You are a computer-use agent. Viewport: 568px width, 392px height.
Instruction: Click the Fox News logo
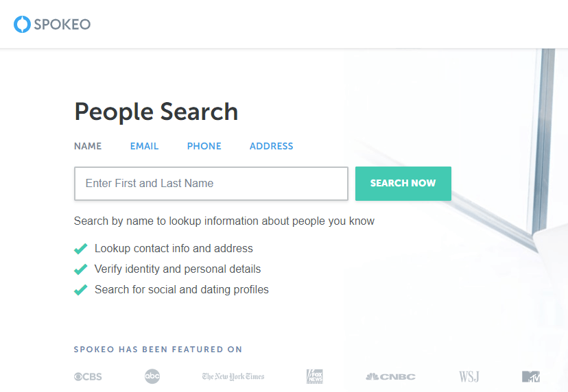point(314,376)
